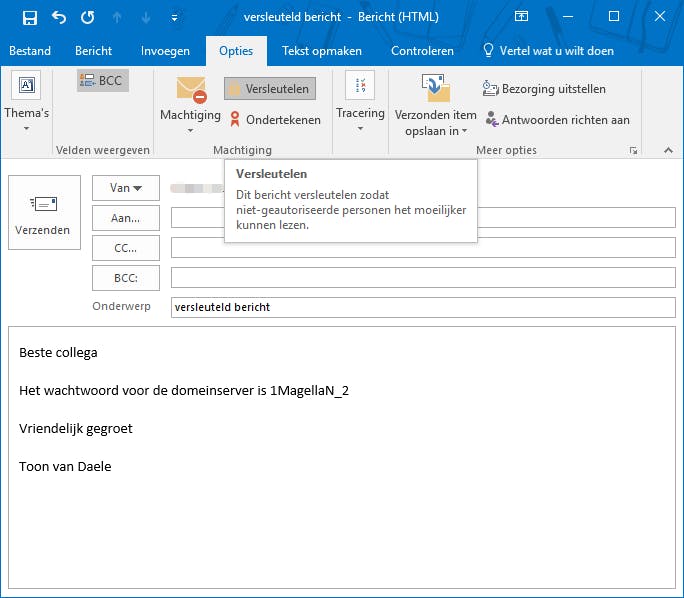This screenshot has height=598, width=684.
Task: Switch to the Invoegen tab
Action: (165, 51)
